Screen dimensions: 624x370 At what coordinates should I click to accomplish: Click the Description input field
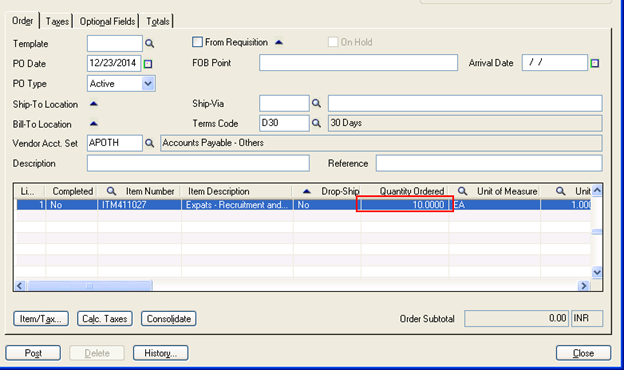click(x=198, y=164)
